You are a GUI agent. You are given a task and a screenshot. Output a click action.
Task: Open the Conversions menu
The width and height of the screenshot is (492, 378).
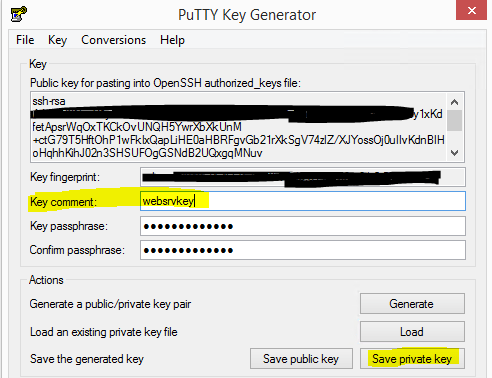113,40
